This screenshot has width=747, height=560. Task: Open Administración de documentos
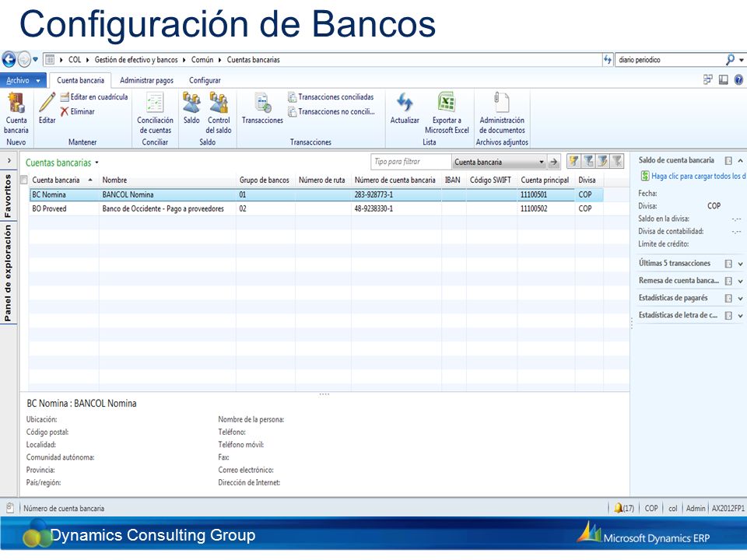502,114
